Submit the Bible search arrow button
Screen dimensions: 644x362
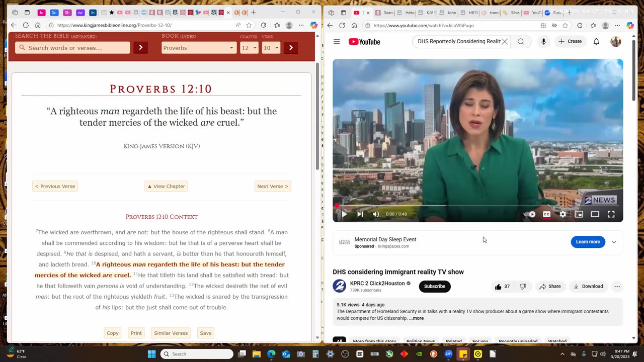pyautogui.click(x=140, y=48)
